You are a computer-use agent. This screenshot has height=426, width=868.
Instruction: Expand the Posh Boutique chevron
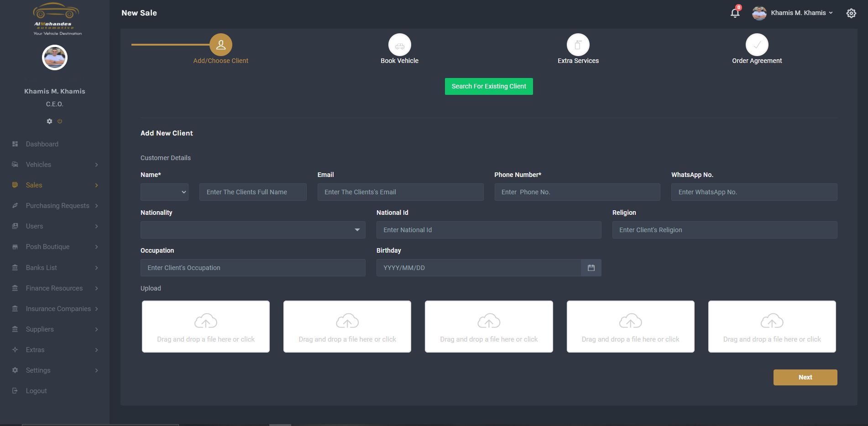pyautogui.click(x=96, y=247)
